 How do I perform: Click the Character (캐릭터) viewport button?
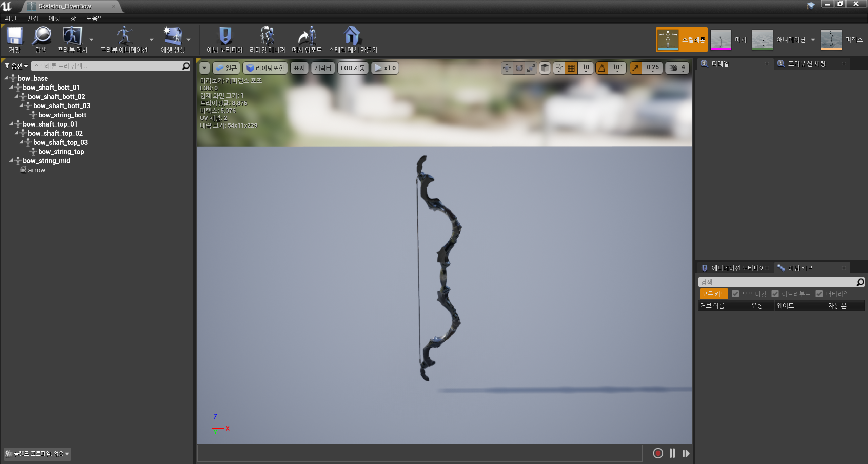pos(322,68)
